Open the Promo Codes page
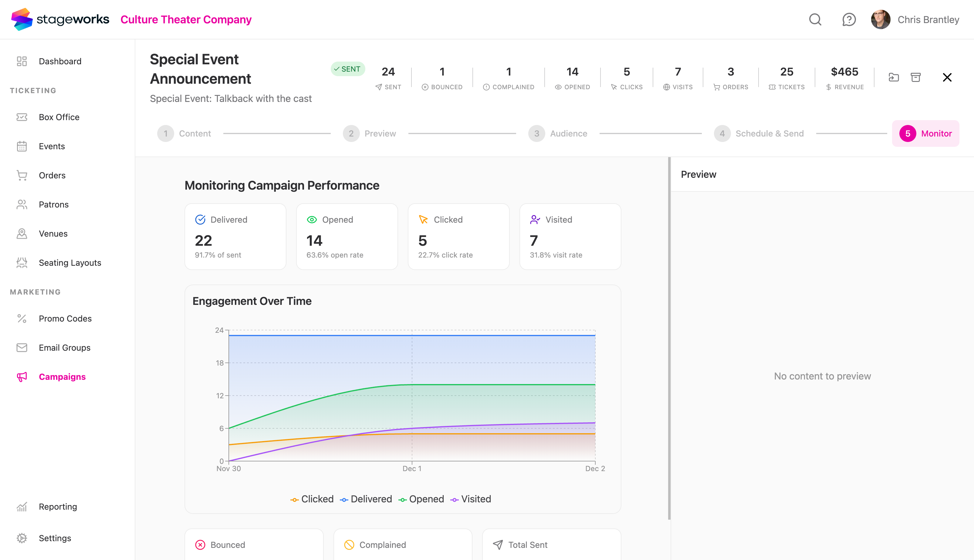This screenshot has width=974, height=560. point(65,319)
